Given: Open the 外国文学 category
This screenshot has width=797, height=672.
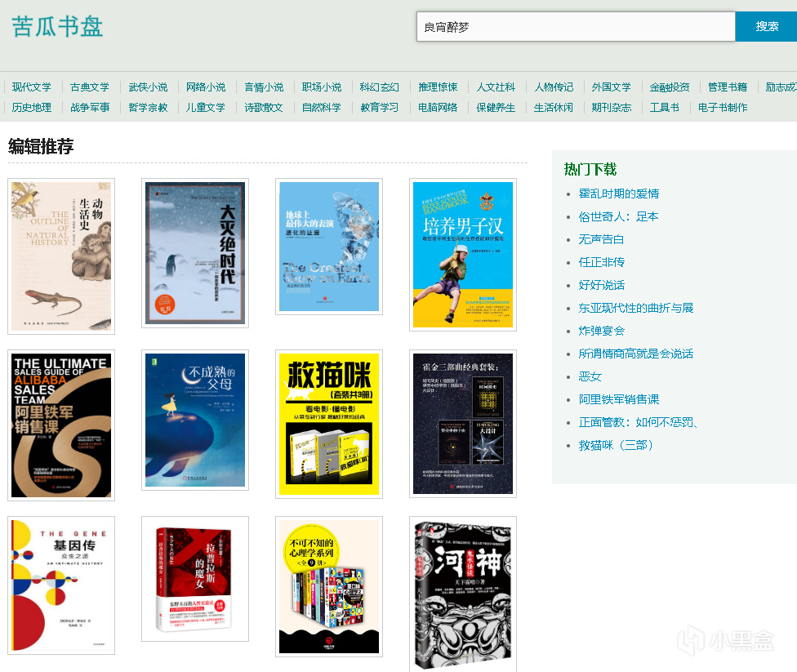Looking at the screenshot, I should [611, 87].
